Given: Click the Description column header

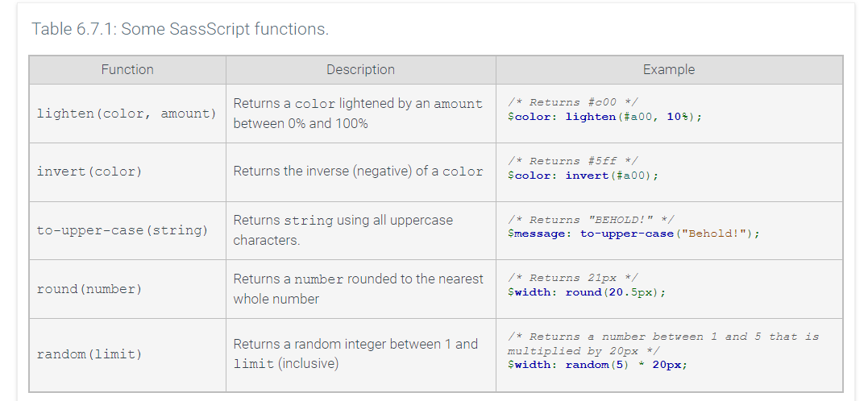Looking at the screenshot, I should coord(360,70).
